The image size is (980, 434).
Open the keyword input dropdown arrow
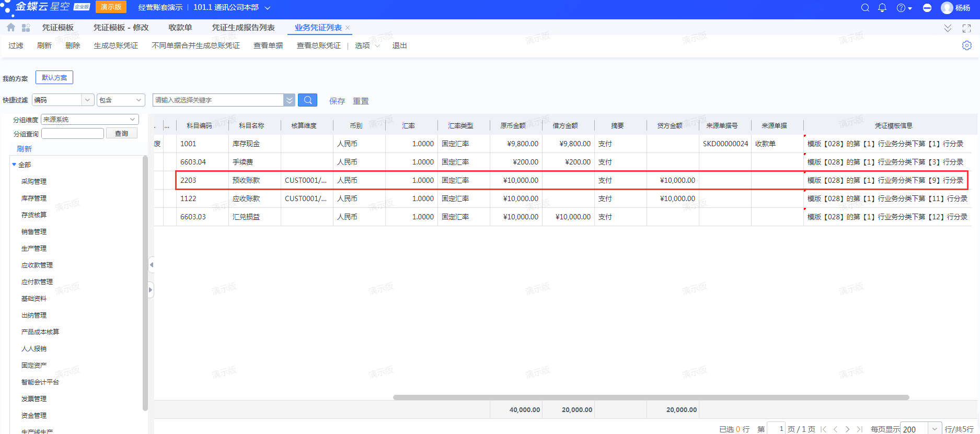[289, 100]
